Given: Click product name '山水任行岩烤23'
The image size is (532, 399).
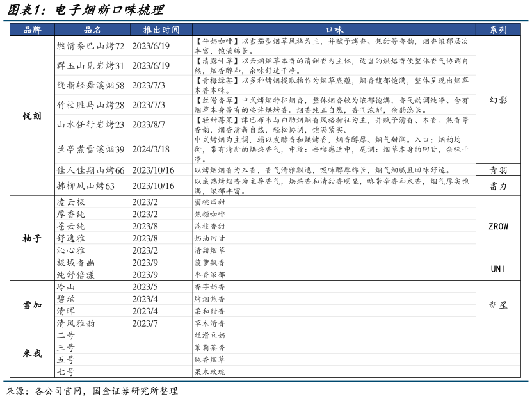Looking at the screenshot, I should [x=91, y=124].
